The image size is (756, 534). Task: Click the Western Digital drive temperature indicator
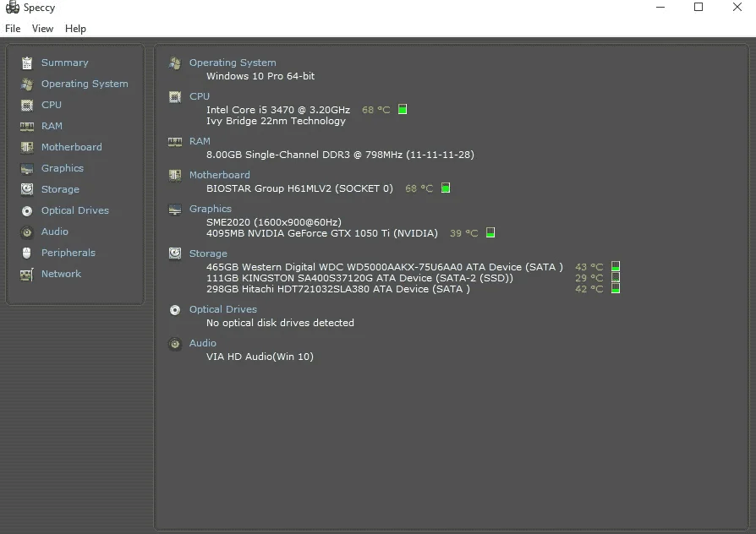[x=616, y=266]
